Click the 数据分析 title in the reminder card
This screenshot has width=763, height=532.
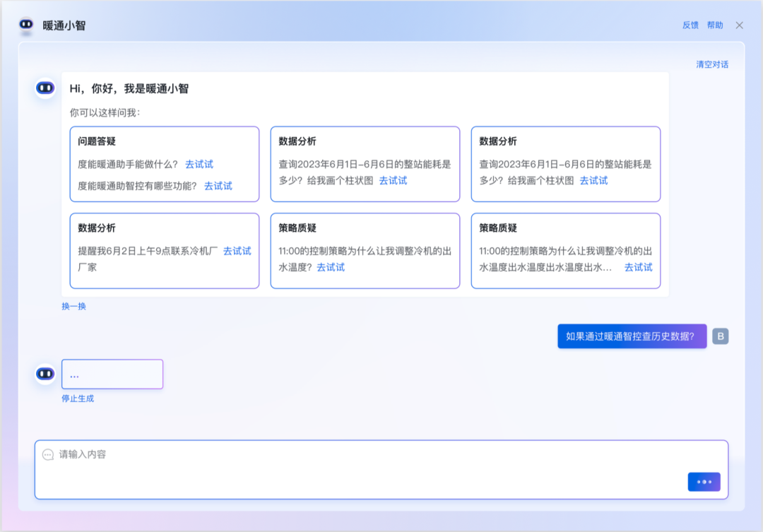point(97,228)
